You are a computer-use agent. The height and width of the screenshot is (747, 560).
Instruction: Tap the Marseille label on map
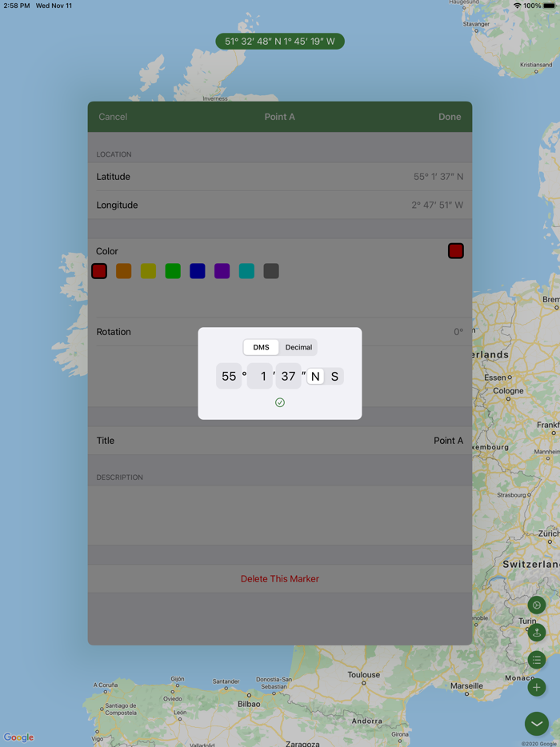[x=466, y=686]
